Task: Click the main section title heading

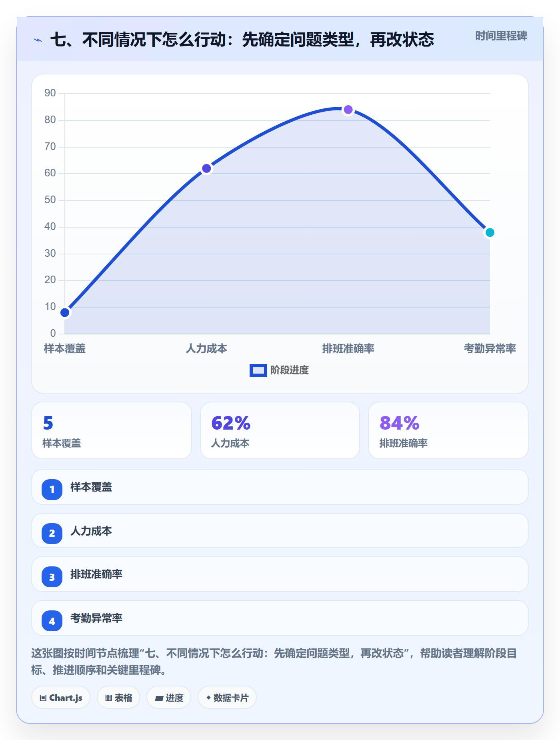Action: [x=242, y=40]
